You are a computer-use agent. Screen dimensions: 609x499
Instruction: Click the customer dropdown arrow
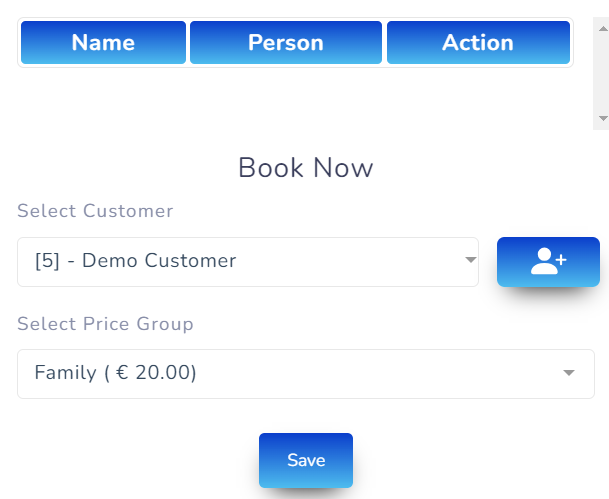(470, 261)
